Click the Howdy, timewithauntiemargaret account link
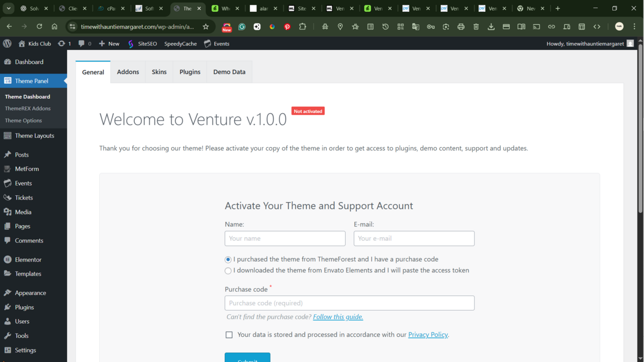 (x=590, y=43)
